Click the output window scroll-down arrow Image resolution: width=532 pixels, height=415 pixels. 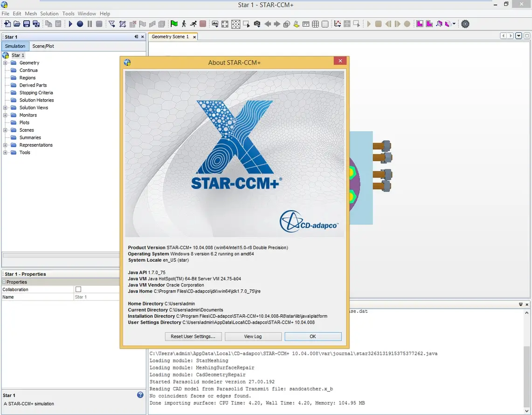point(526,411)
